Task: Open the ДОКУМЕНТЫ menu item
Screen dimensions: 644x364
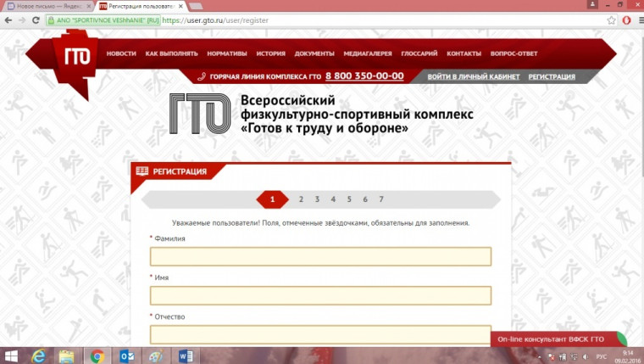Action: (x=314, y=53)
